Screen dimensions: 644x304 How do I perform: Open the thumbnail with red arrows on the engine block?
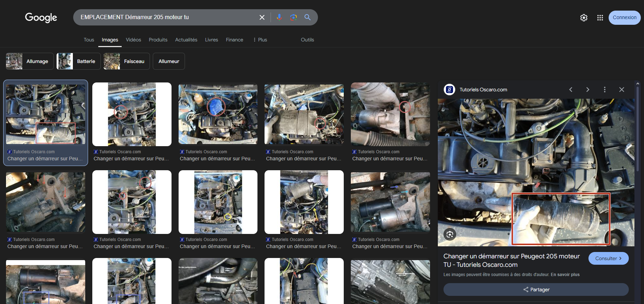pos(46,202)
